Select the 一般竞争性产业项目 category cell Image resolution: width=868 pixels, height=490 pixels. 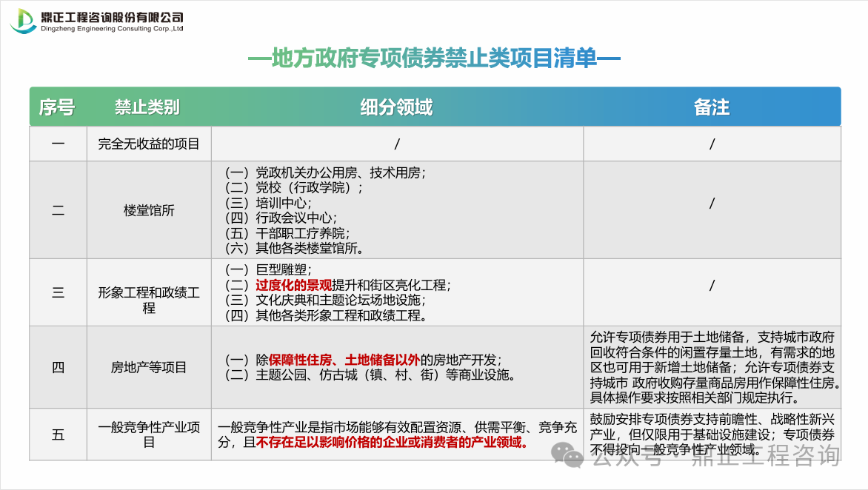[x=149, y=434]
